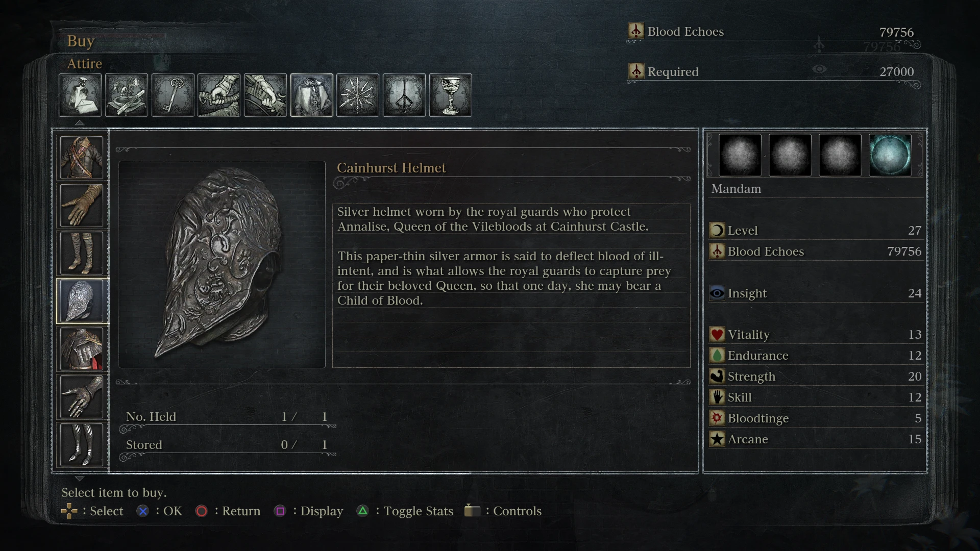Expand item list downward with bottom arrow
The image size is (980, 551).
[79, 479]
